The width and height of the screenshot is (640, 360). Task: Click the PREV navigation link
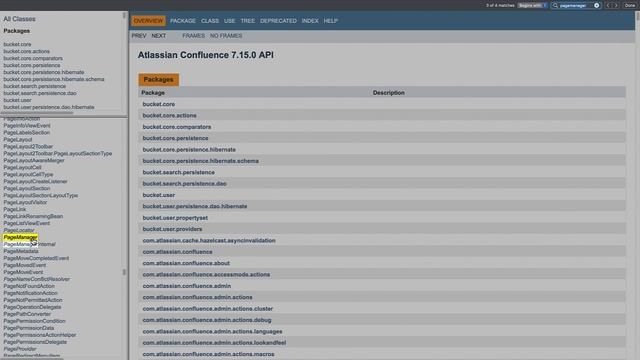click(139, 36)
